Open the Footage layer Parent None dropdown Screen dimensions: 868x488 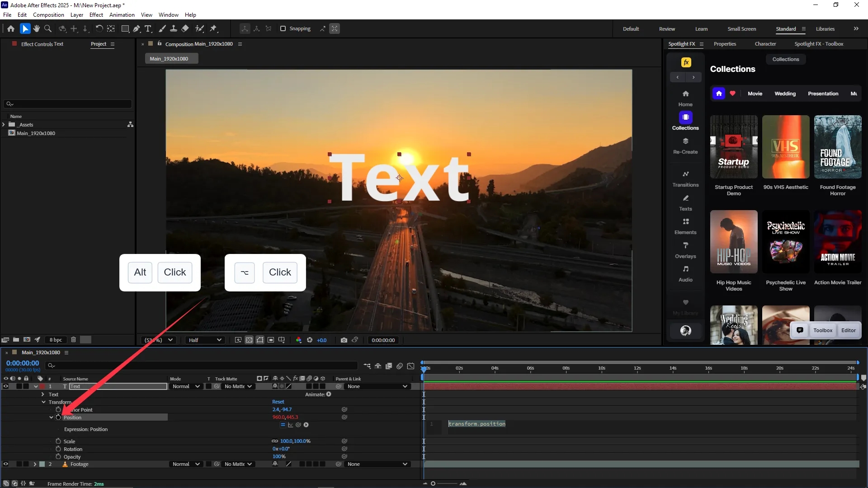(377, 464)
